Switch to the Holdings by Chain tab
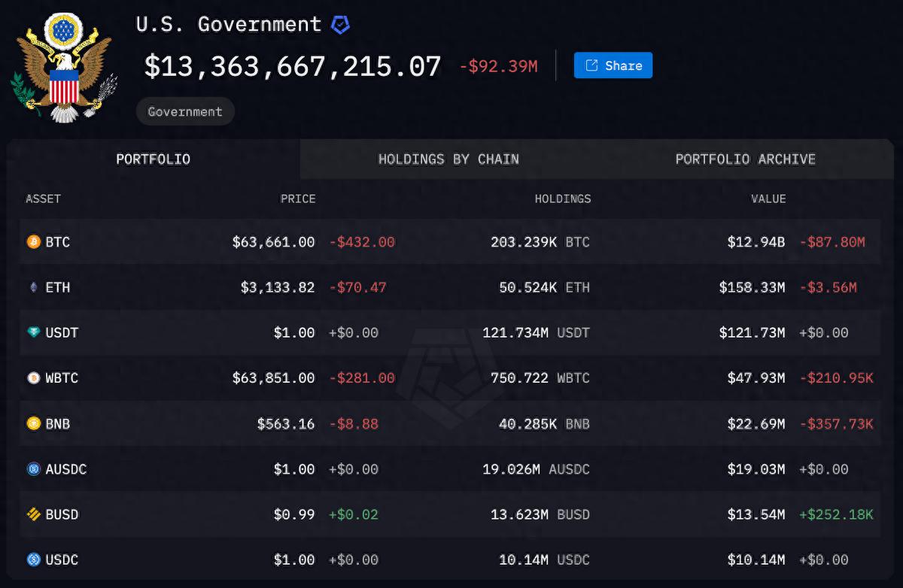903x588 pixels. [x=448, y=159]
